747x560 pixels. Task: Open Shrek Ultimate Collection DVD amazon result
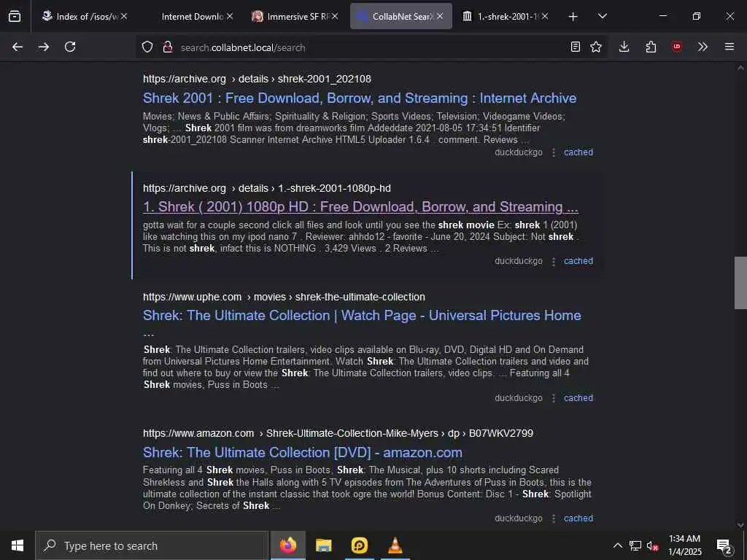coord(303,452)
